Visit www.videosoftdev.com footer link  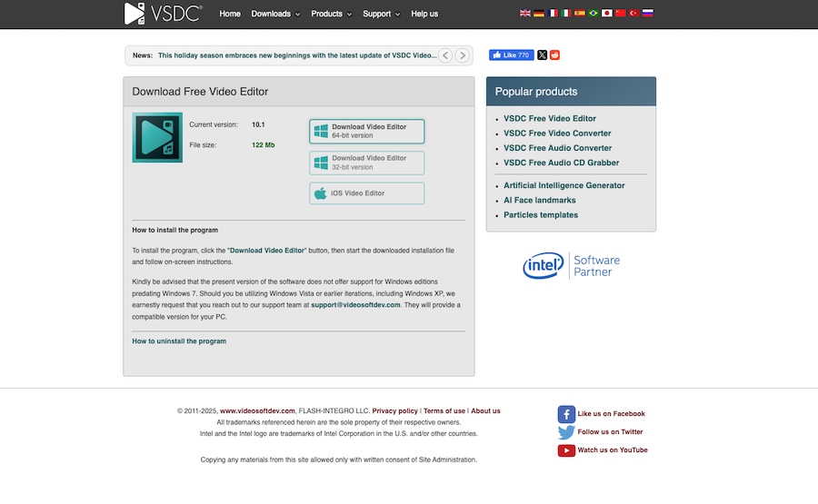(257, 410)
